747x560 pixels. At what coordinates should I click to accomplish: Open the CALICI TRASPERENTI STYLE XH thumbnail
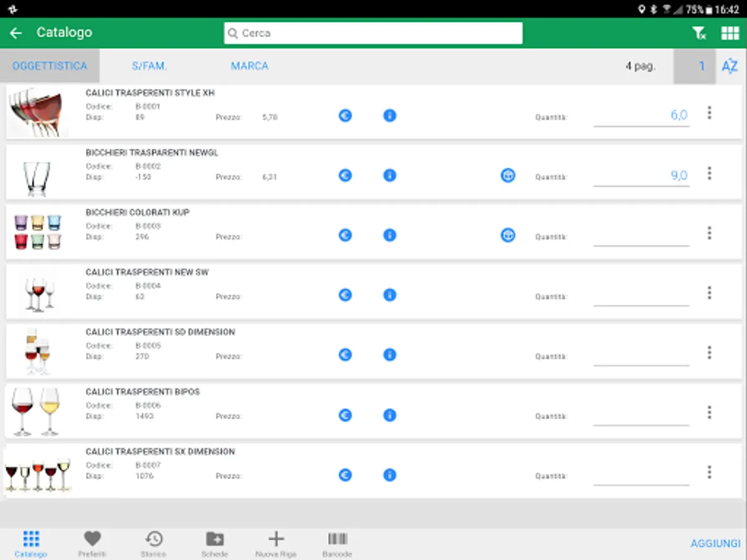point(39,113)
